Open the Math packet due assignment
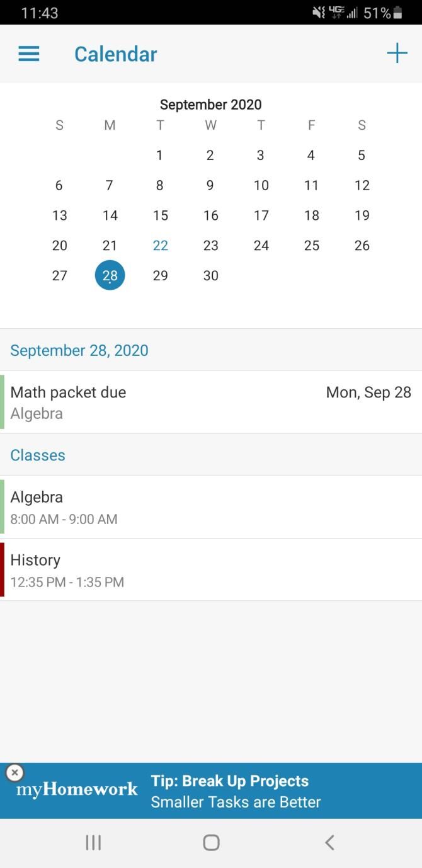 211,402
